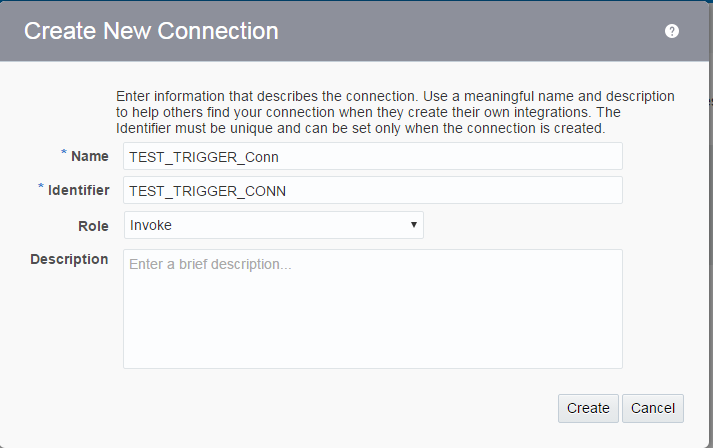The image size is (713, 448).
Task: Click the Description label
Action: pos(69,259)
